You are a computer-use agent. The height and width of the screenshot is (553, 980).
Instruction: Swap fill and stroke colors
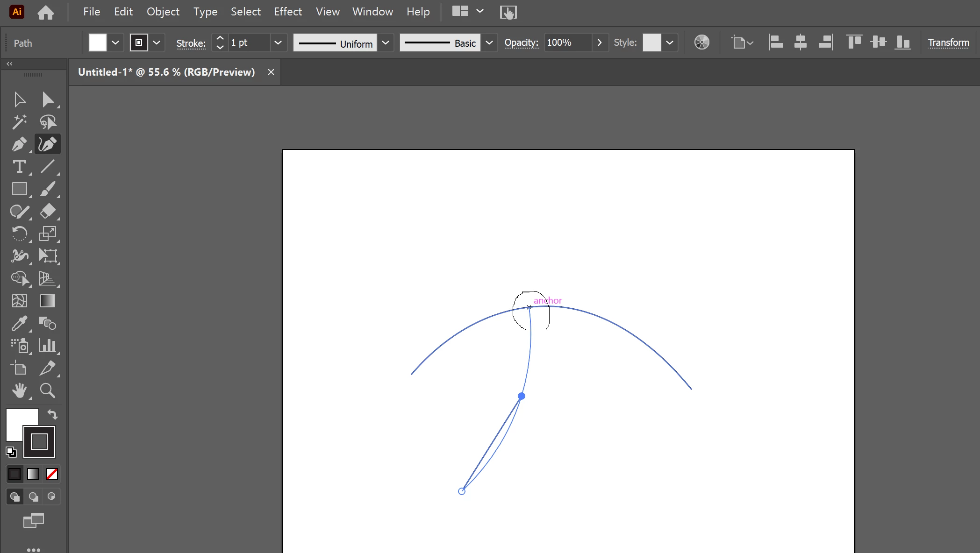[x=52, y=414]
